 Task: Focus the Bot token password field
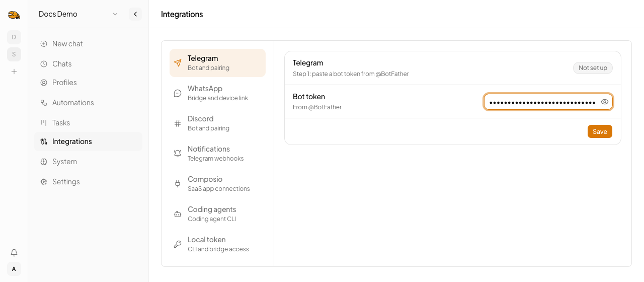pos(548,102)
